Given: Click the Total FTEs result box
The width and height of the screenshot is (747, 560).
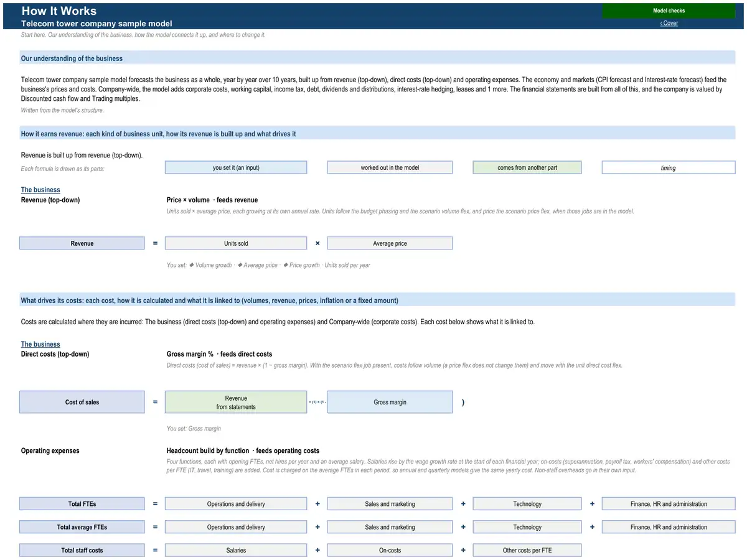Looking at the screenshot, I should [x=82, y=504].
